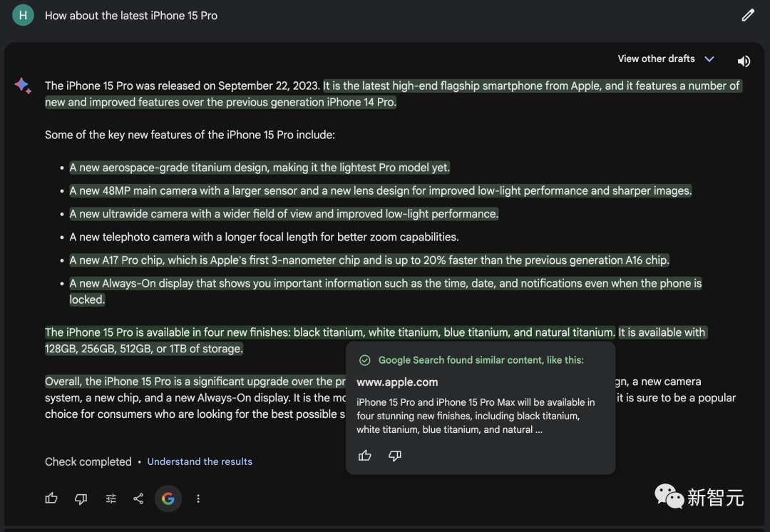Click the Bard sparkle icon
This screenshot has width=770, height=532.
[x=23, y=86]
